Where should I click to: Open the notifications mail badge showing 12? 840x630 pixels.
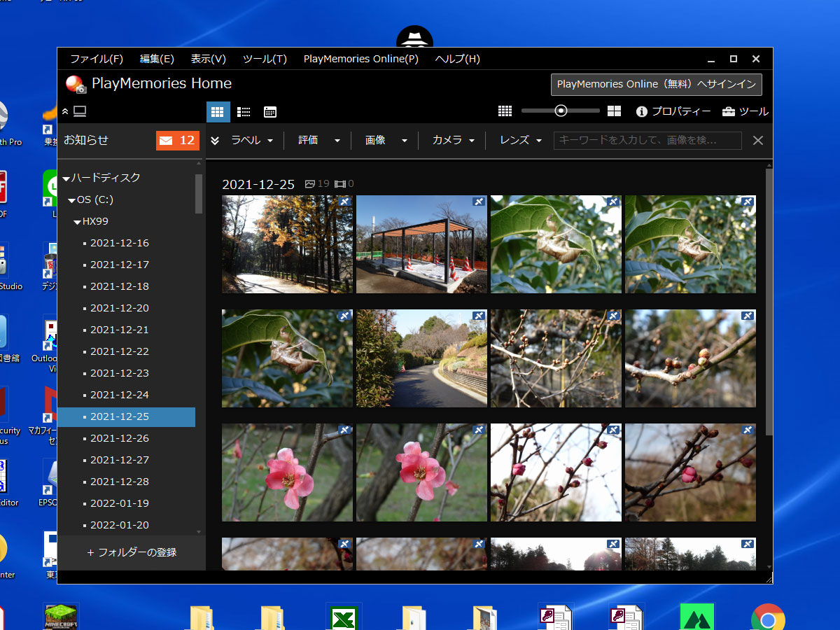(178, 141)
